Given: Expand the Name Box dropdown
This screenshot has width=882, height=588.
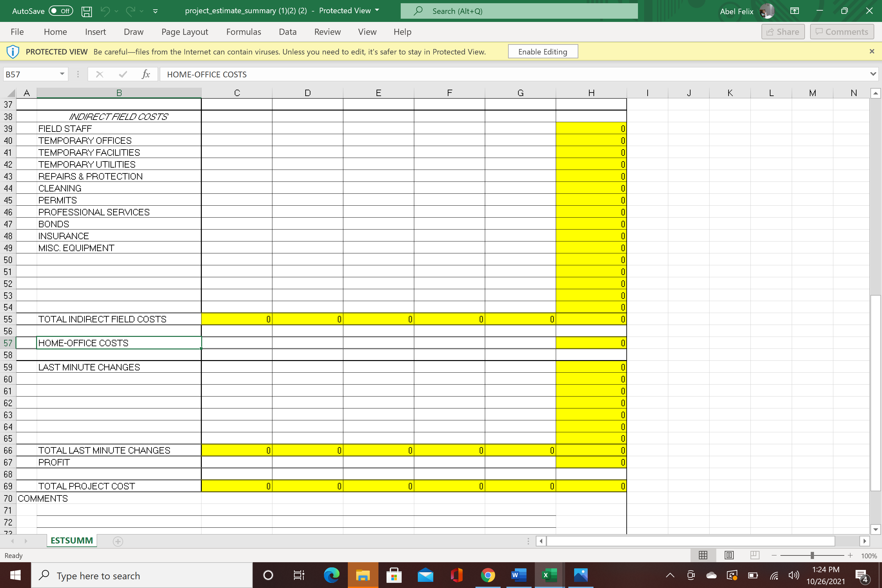Looking at the screenshot, I should [62, 74].
